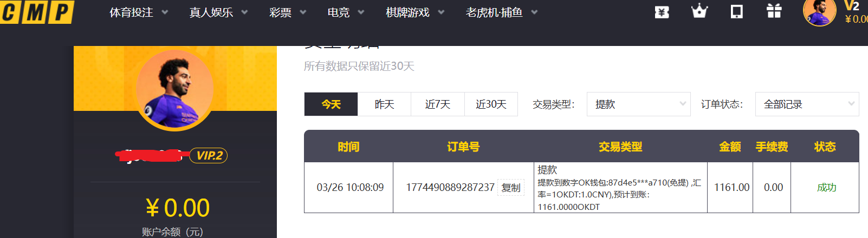Viewport: 868px width, 238px height.
Task: Open the 棋牌游戏 menu
Action: click(x=414, y=12)
